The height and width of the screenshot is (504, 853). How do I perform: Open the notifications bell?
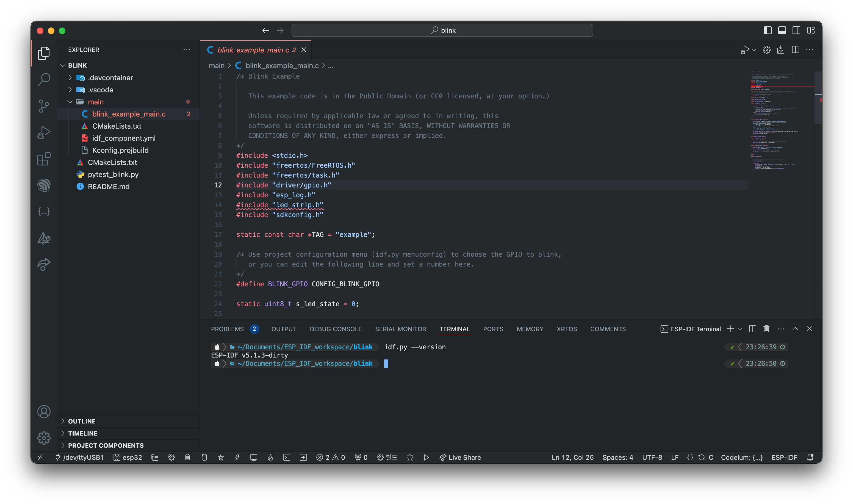coord(810,458)
